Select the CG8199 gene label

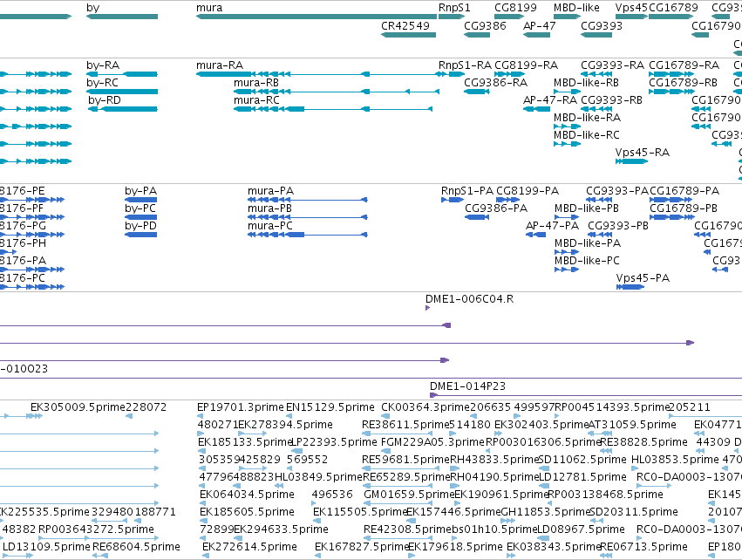click(x=515, y=8)
